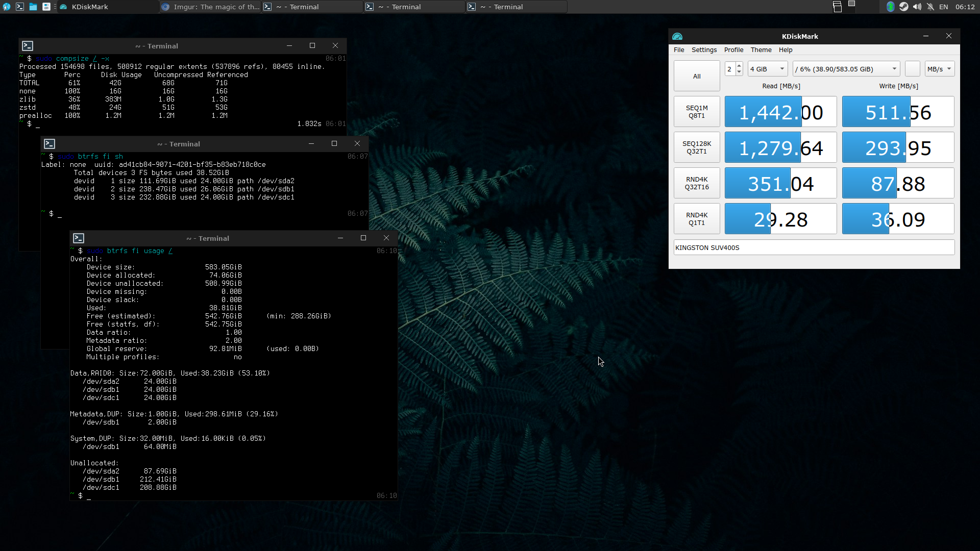Open the Profile menu in KDiskMark
The height and width of the screenshot is (551, 980).
733,49
